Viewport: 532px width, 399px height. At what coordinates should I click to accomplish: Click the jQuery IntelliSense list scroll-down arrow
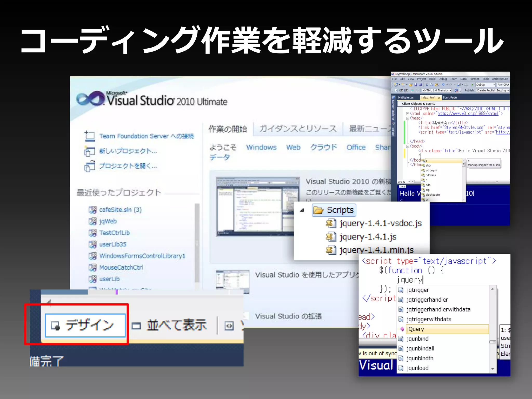point(493,369)
